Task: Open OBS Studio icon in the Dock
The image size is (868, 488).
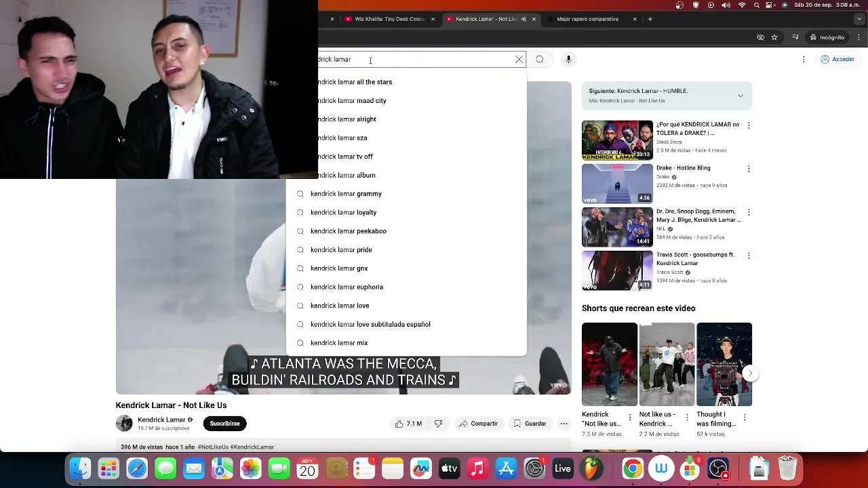Action: click(x=718, y=469)
